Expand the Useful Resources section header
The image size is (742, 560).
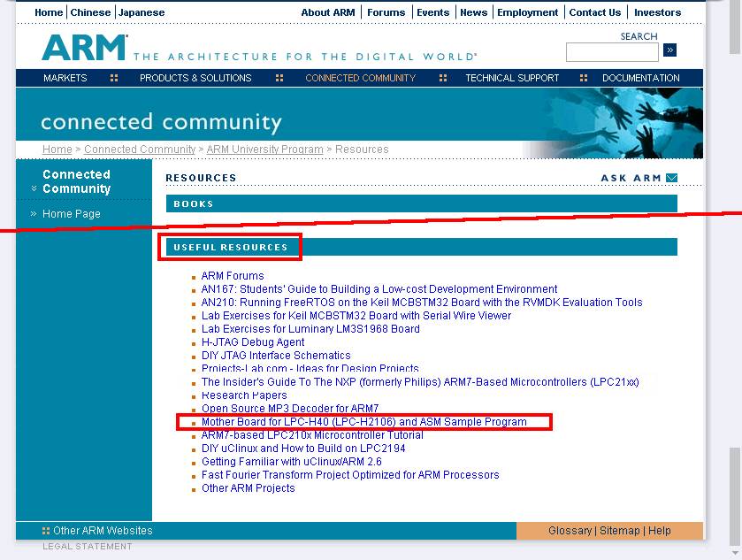pos(231,248)
